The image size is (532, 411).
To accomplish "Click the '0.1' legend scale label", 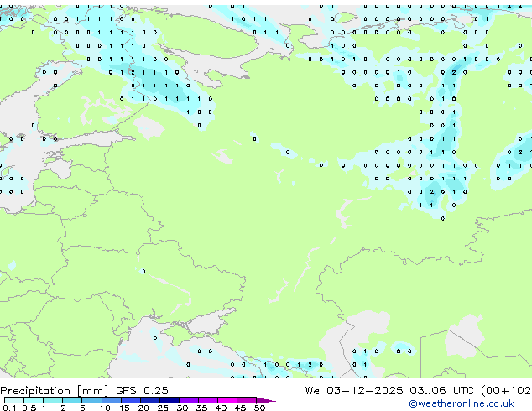I will click(9, 408).
